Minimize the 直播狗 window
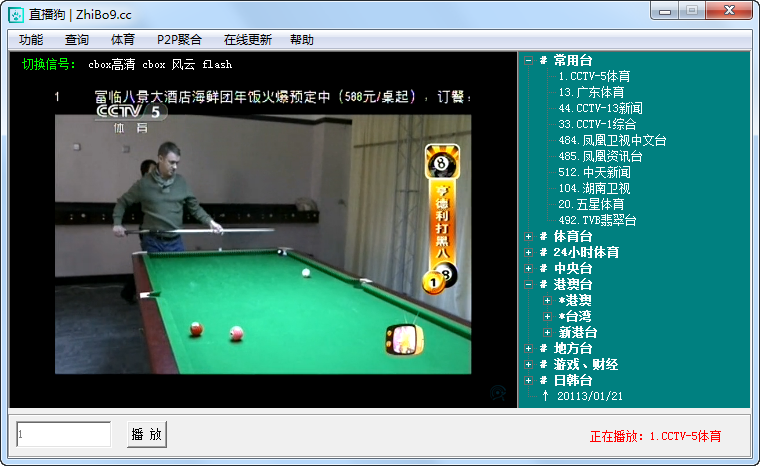 click(x=665, y=11)
